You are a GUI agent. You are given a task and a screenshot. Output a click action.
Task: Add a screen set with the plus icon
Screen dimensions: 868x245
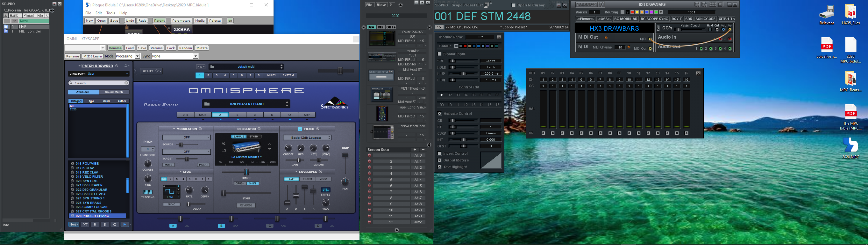pyautogui.click(x=415, y=150)
